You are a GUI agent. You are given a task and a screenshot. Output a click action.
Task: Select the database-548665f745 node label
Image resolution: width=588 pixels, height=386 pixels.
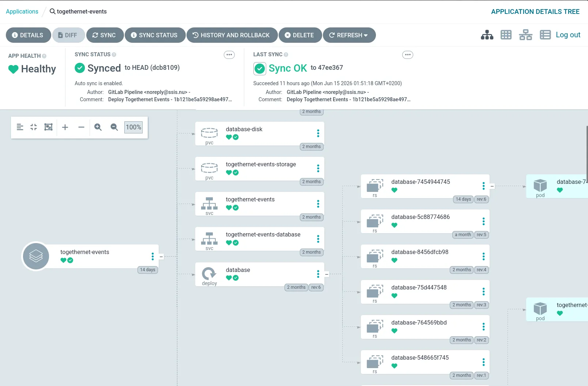[420, 357]
